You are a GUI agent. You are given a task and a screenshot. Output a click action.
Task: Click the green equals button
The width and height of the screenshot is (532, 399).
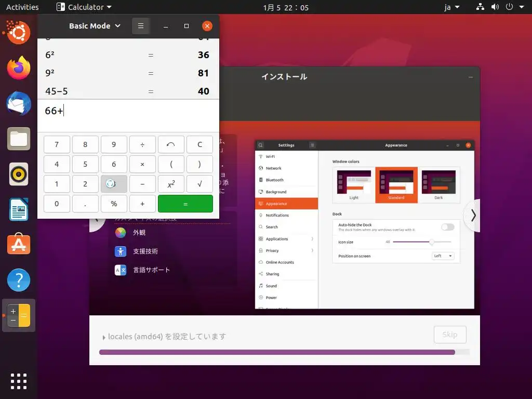(x=185, y=204)
